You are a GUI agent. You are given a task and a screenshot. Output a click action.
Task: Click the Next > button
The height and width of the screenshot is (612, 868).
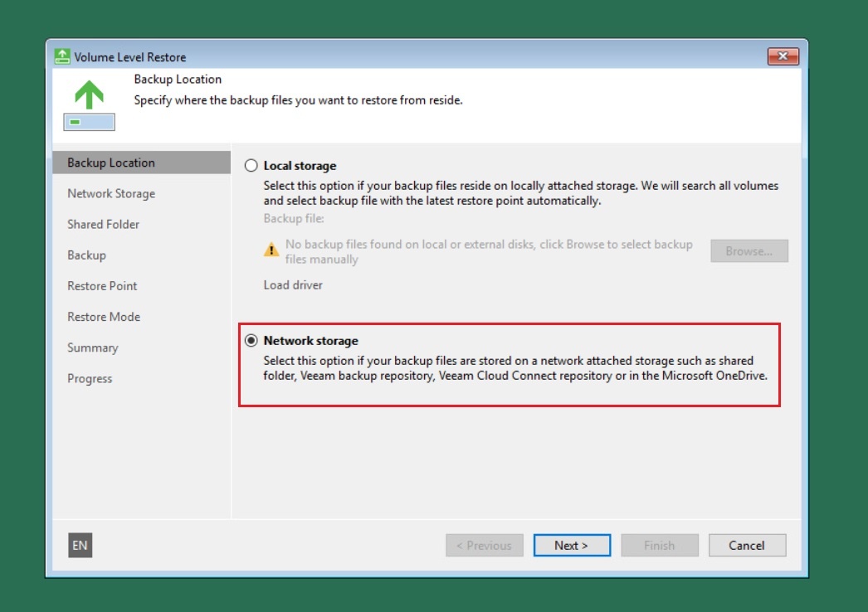tap(572, 546)
